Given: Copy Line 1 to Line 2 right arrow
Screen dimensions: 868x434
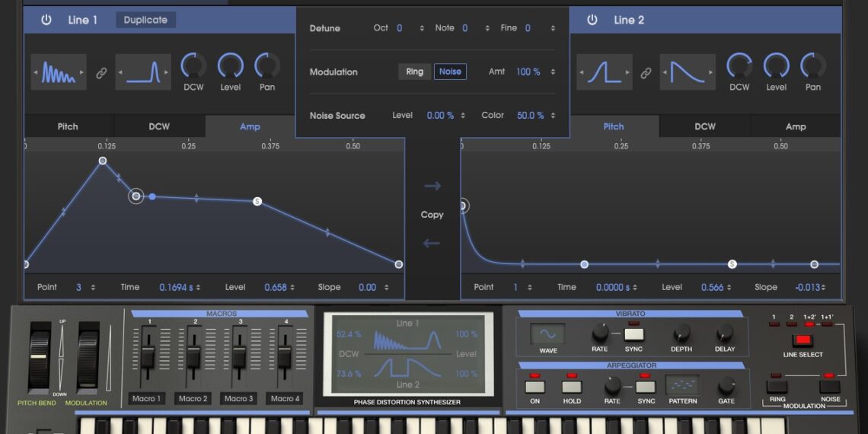Looking at the screenshot, I should [432, 186].
